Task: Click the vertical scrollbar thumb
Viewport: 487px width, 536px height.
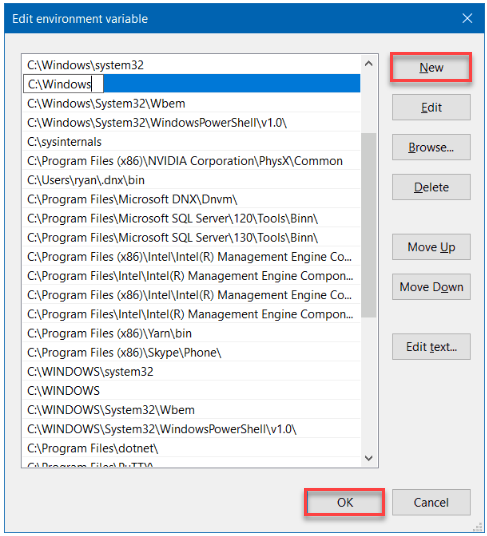Action: click(368, 225)
